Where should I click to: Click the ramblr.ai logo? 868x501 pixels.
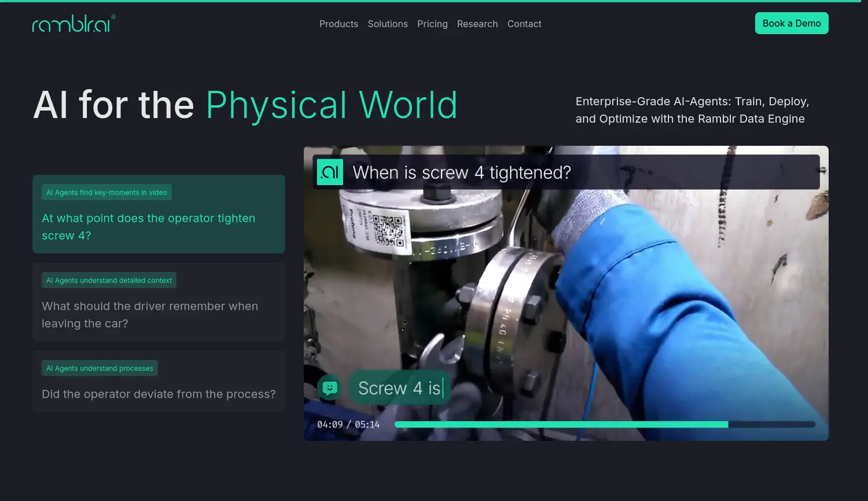point(73,24)
